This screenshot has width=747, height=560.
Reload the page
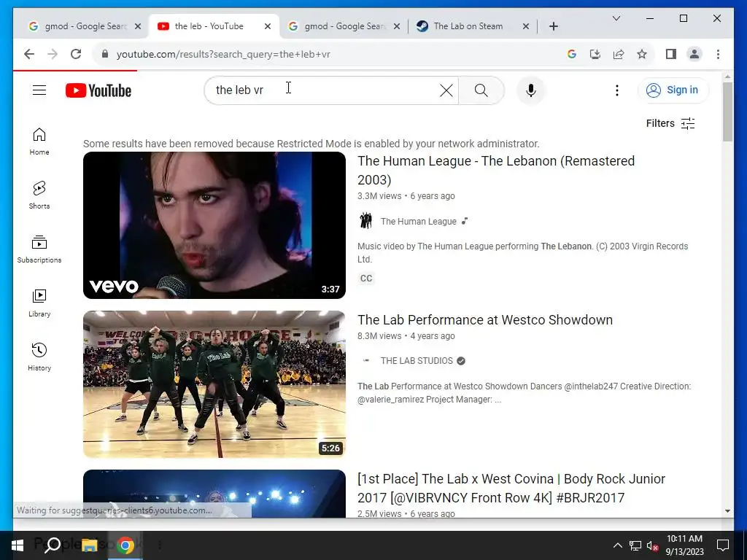click(76, 54)
